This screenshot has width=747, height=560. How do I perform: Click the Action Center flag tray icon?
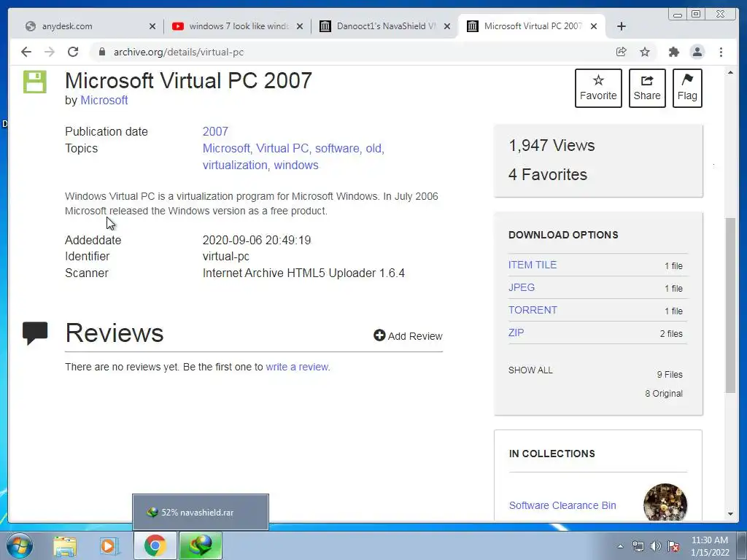click(x=673, y=546)
